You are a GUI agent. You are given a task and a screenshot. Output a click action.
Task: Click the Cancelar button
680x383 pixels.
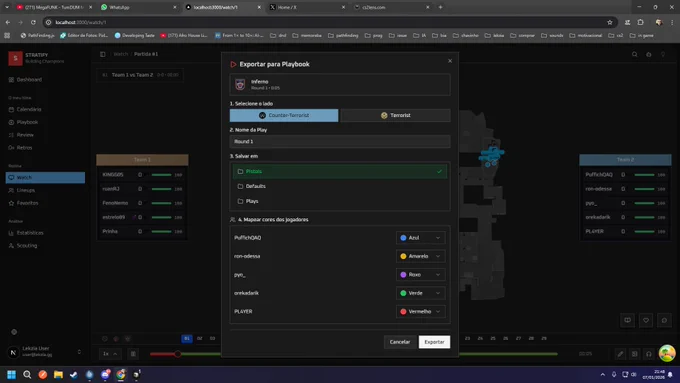click(399, 342)
